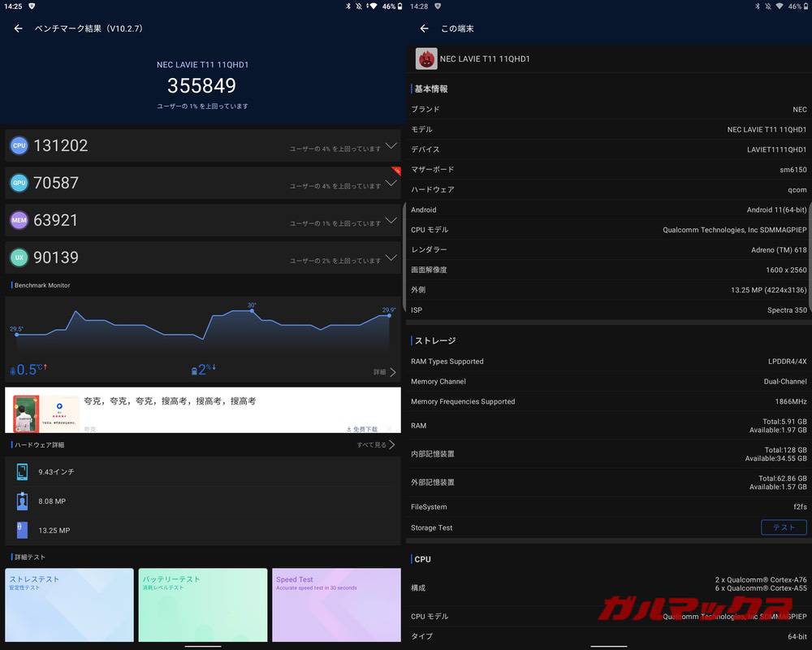Open すべて見る hardware details link
The image size is (812, 650).
coord(376,444)
